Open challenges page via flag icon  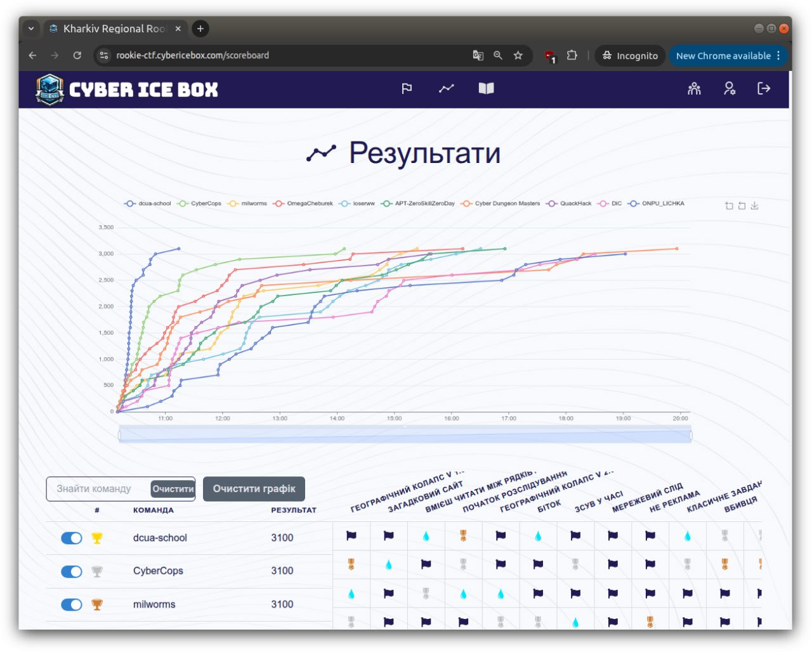tap(407, 89)
